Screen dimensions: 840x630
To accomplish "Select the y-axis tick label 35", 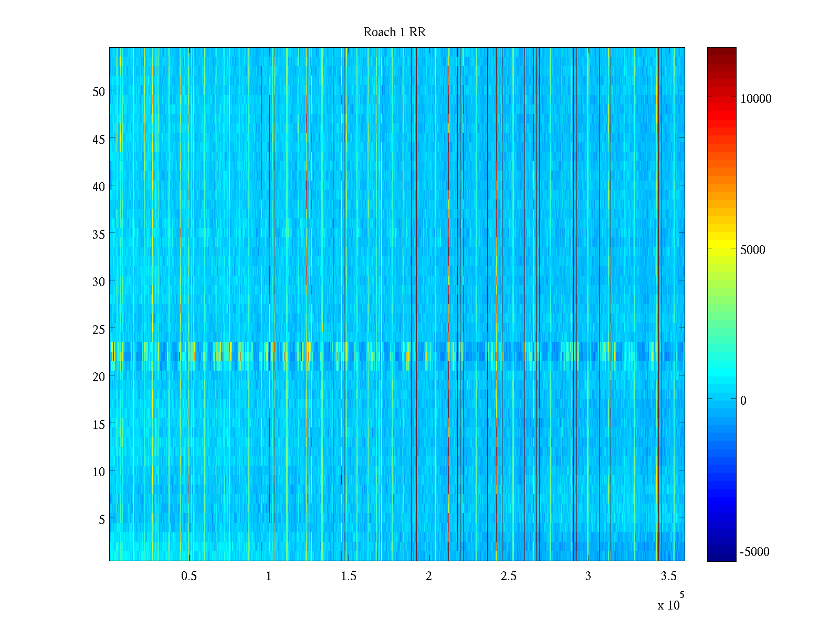I will (99, 235).
